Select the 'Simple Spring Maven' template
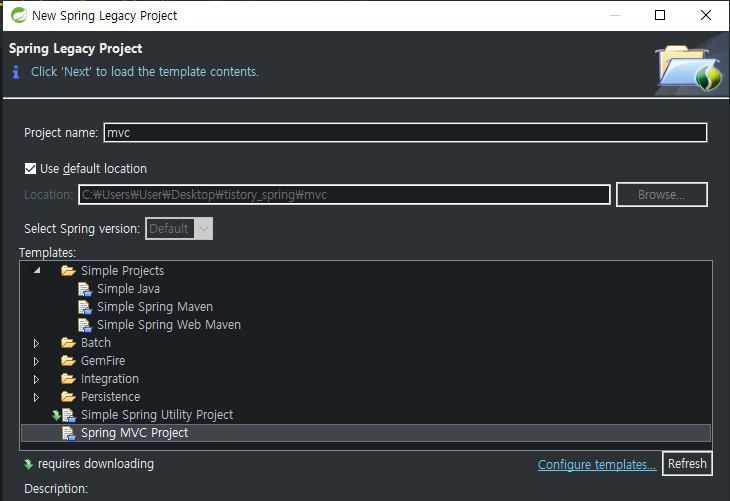Image resolution: width=730 pixels, height=501 pixels. click(155, 307)
